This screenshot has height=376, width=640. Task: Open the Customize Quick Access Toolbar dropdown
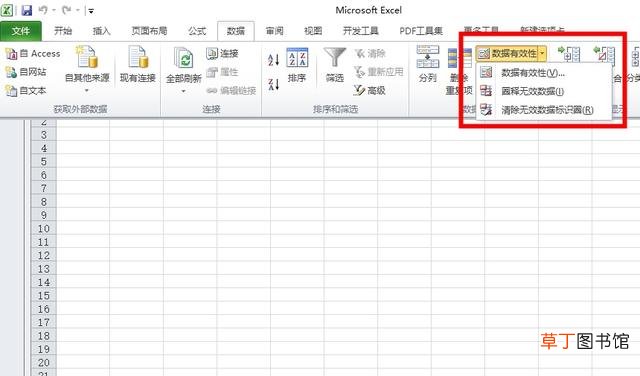[x=91, y=11]
